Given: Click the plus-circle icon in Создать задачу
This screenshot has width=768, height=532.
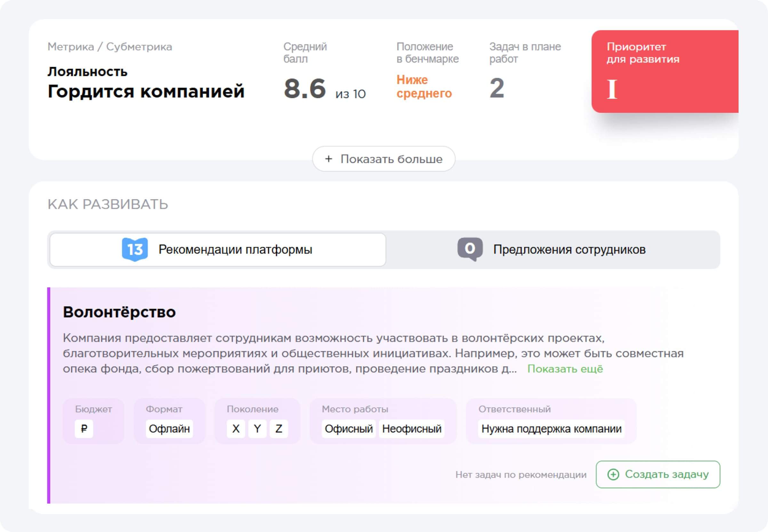Looking at the screenshot, I should tap(613, 474).
